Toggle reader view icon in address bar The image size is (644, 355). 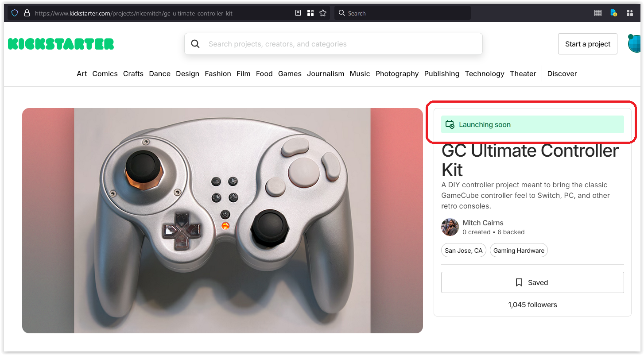(298, 13)
